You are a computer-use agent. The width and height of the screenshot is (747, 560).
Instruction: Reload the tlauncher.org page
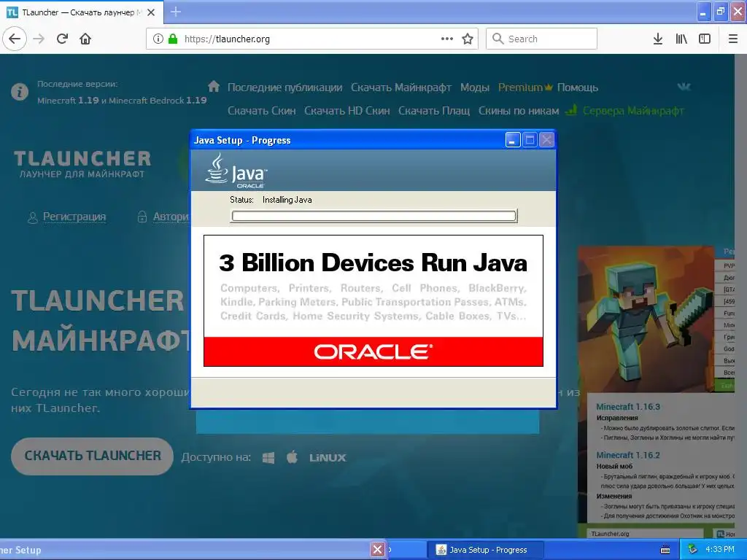[x=62, y=39]
